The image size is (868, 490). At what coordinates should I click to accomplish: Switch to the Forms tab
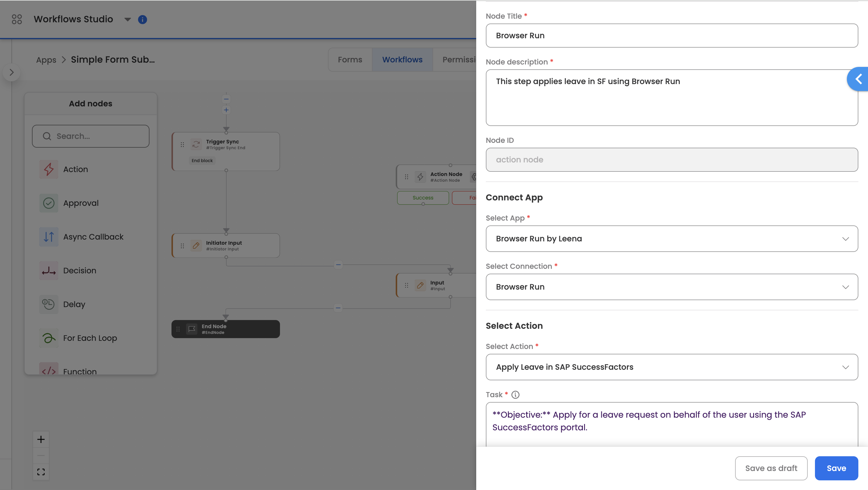pyautogui.click(x=350, y=60)
